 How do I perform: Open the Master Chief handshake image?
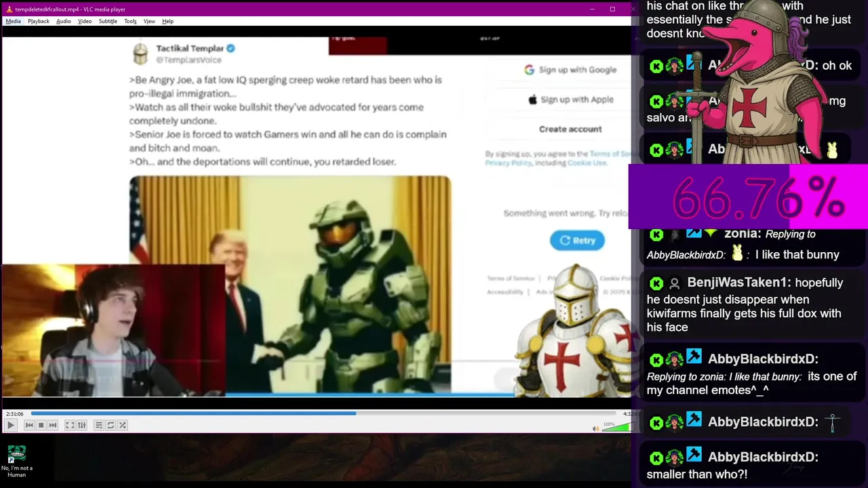pyautogui.click(x=290, y=285)
